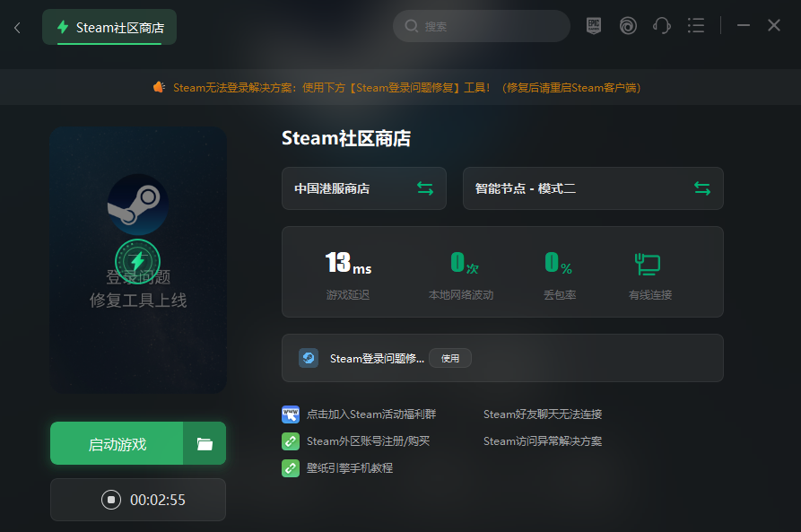Click the Ubisoft platform icon
801x532 pixels.
[x=627, y=25]
